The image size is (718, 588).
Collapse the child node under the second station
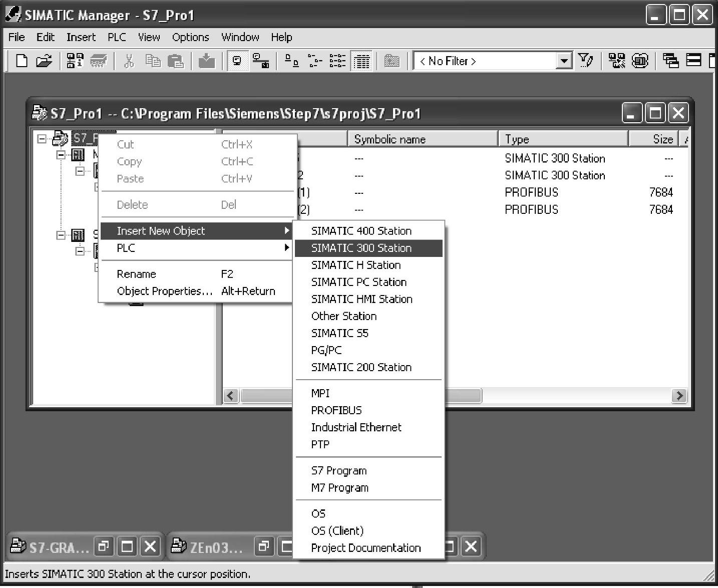80,251
